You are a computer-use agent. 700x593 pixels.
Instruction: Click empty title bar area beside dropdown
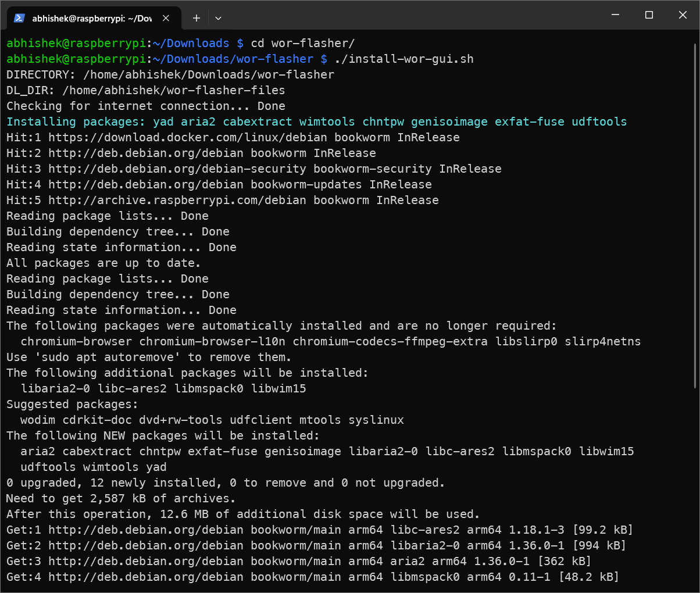407,15
